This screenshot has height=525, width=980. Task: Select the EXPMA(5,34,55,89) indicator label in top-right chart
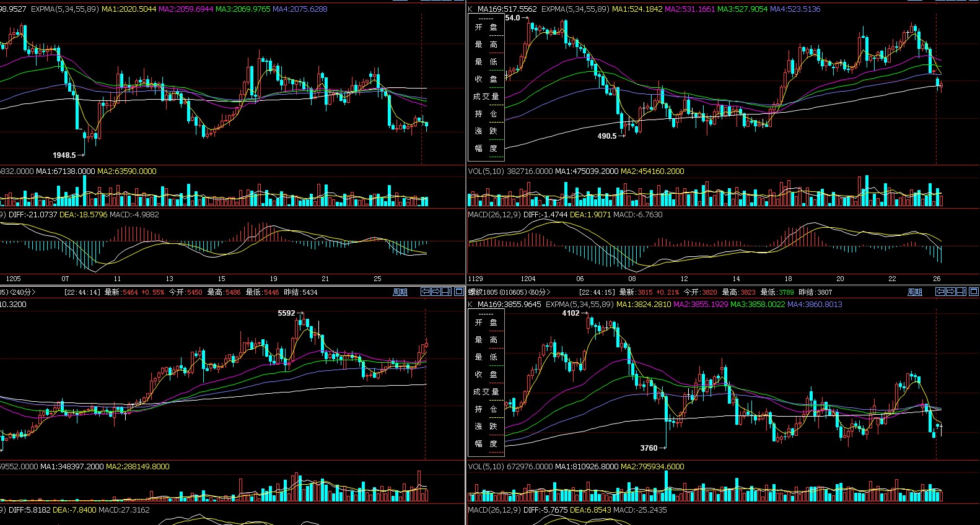click(575, 9)
